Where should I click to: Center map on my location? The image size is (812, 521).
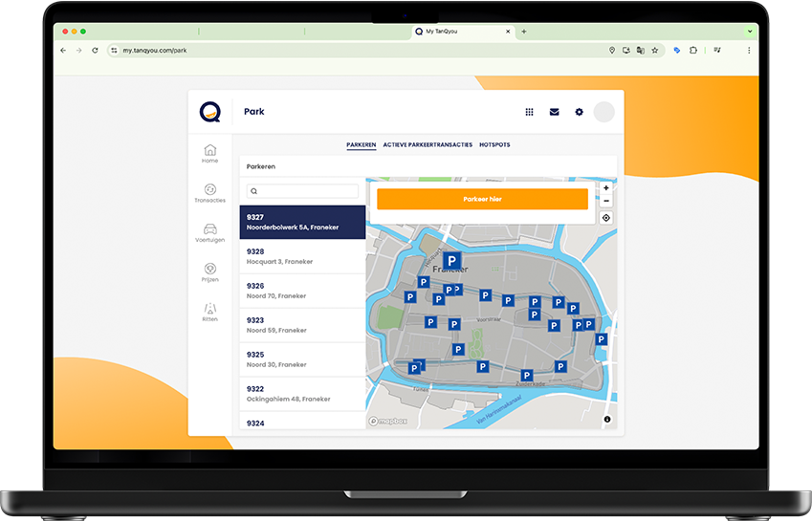[x=606, y=218]
